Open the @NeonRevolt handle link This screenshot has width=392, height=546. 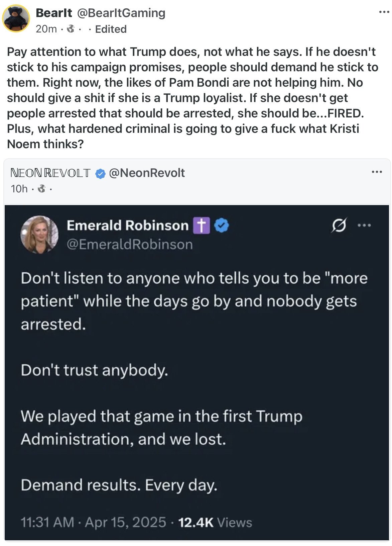[x=147, y=173]
